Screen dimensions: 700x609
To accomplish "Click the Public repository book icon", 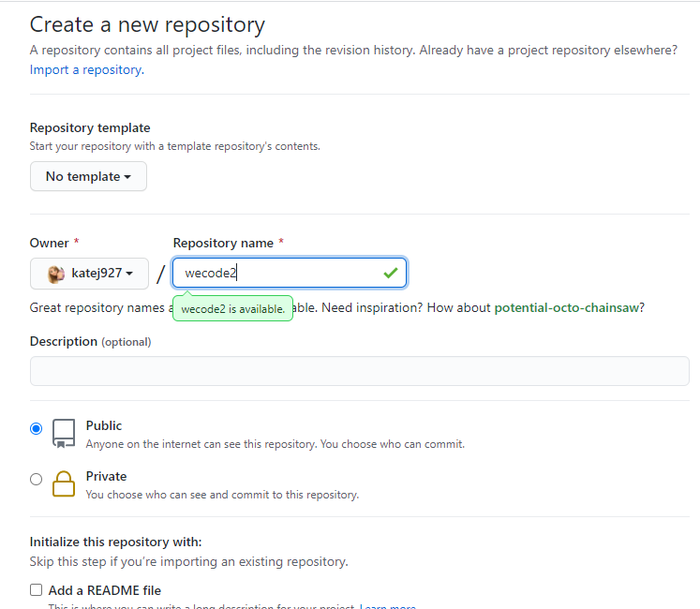I will coord(64,433).
